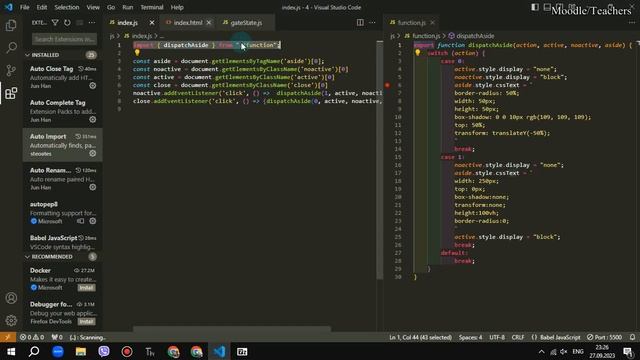Image resolution: width=640 pixels, height=360 pixels.
Task: Open the File menu
Action: coord(24,7)
